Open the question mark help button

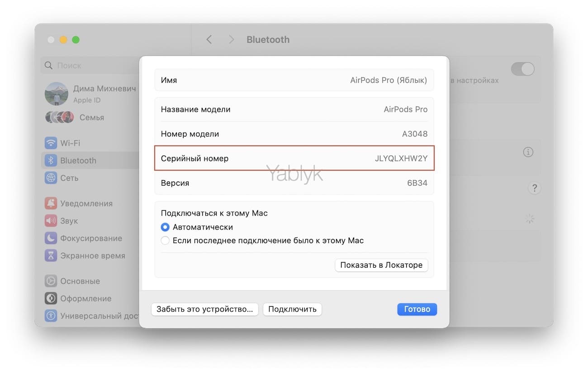coord(534,188)
